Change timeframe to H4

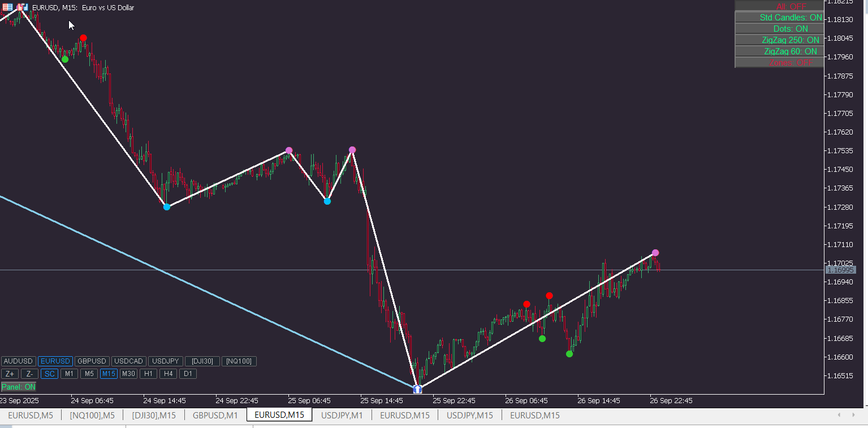coord(168,374)
